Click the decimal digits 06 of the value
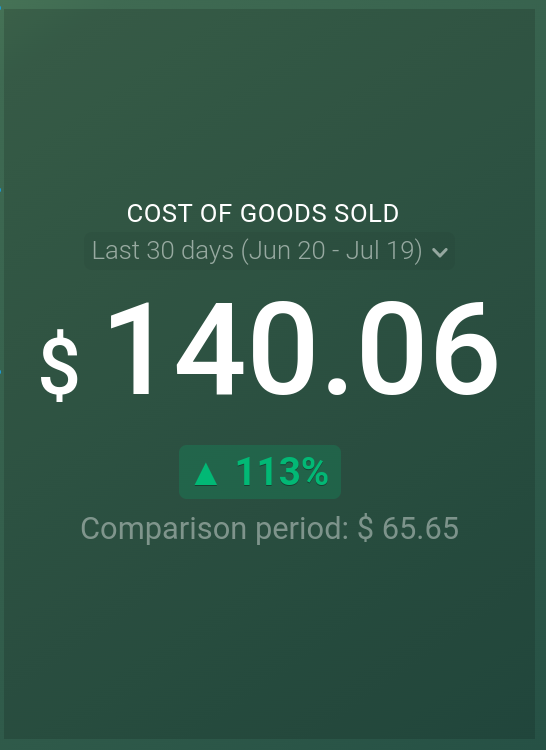Screen dimensions: 546x750 point(429,348)
